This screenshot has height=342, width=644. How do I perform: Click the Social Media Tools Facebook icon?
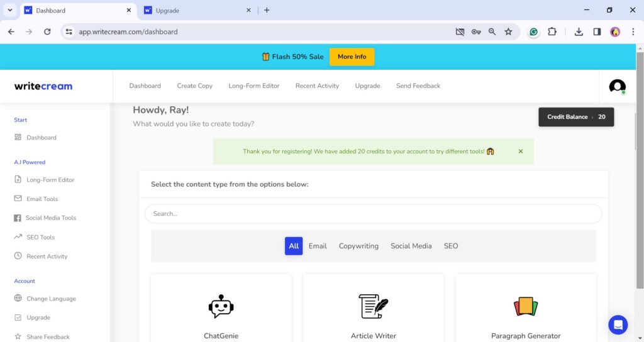click(x=17, y=218)
